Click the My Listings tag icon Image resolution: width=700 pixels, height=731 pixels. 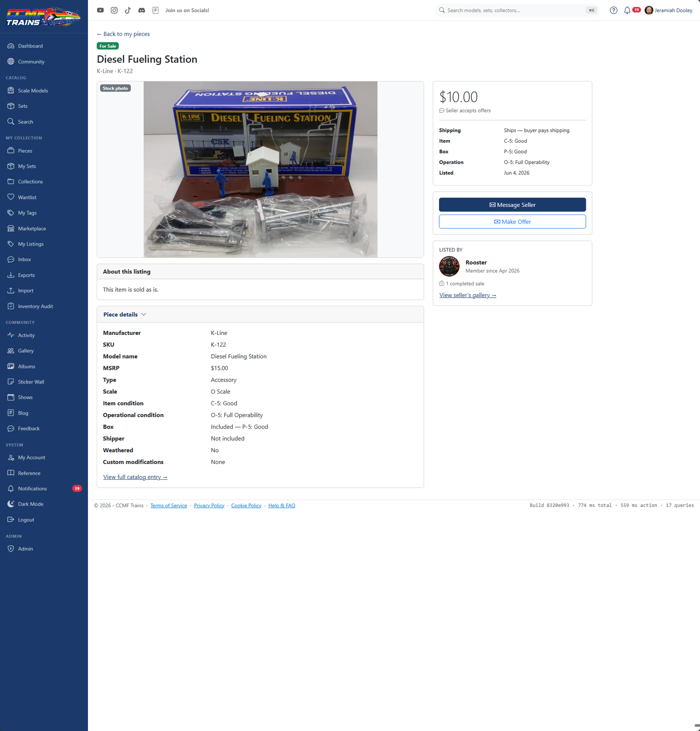tap(11, 244)
